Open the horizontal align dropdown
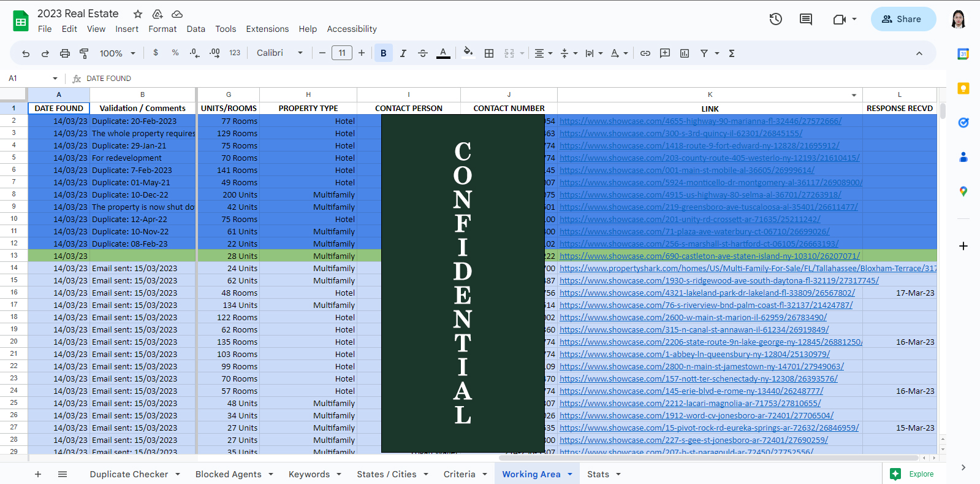The width and height of the screenshot is (980, 484). 543,53
